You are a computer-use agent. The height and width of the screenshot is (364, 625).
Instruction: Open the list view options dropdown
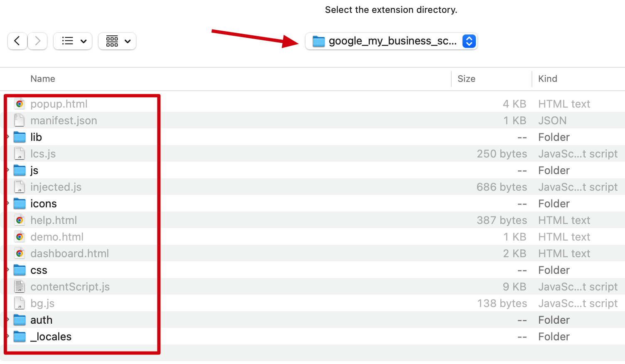coord(73,41)
